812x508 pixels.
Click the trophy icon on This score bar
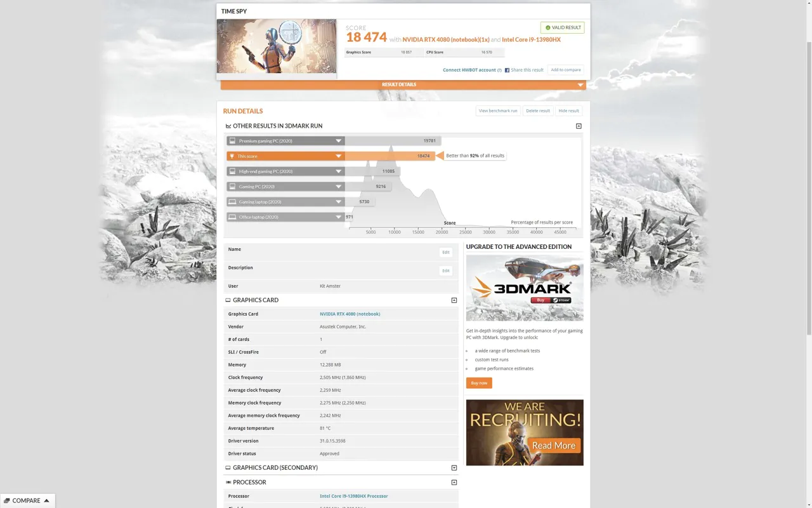coord(232,156)
